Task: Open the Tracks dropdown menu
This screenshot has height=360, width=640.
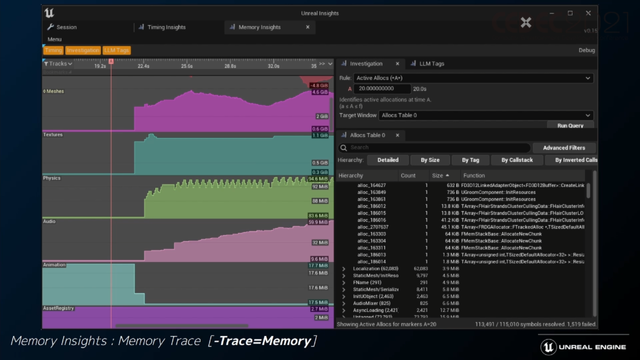Action: [x=58, y=64]
